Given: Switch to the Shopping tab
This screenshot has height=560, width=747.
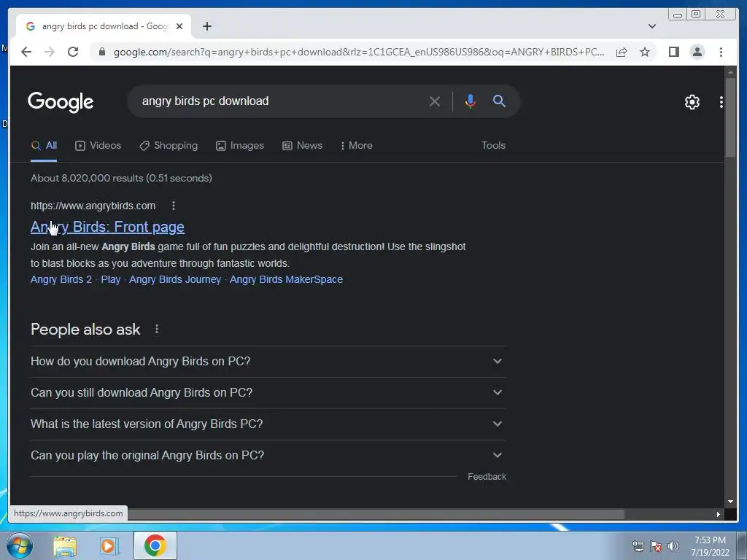Looking at the screenshot, I should point(169,146).
